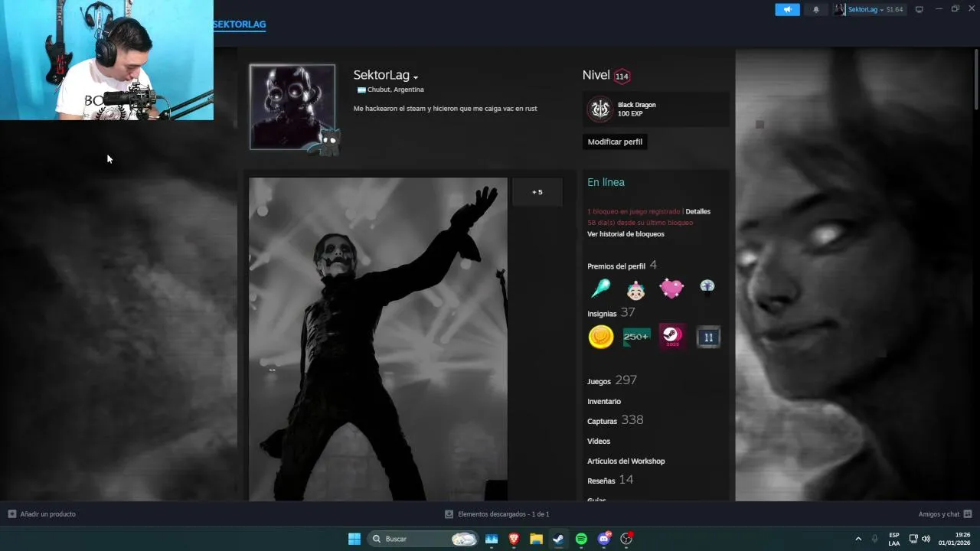Click the Steam taskbar icon

coord(559,539)
